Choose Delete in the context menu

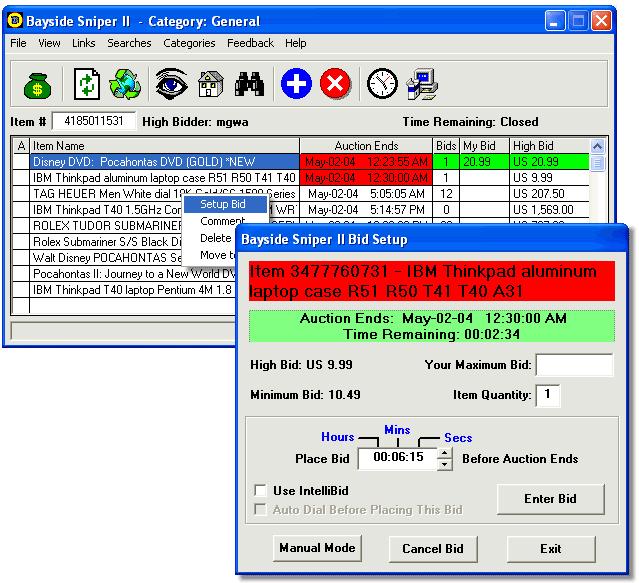216,238
